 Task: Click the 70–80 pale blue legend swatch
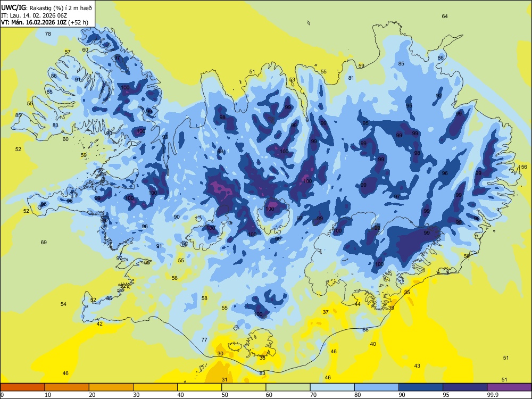click(x=332, y=387)
